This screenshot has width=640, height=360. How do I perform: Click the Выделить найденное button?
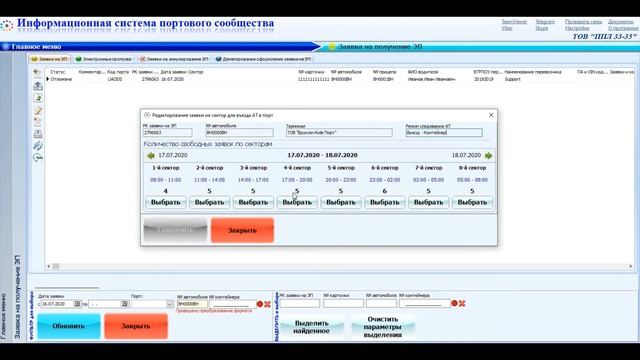[x=311, y=327]
